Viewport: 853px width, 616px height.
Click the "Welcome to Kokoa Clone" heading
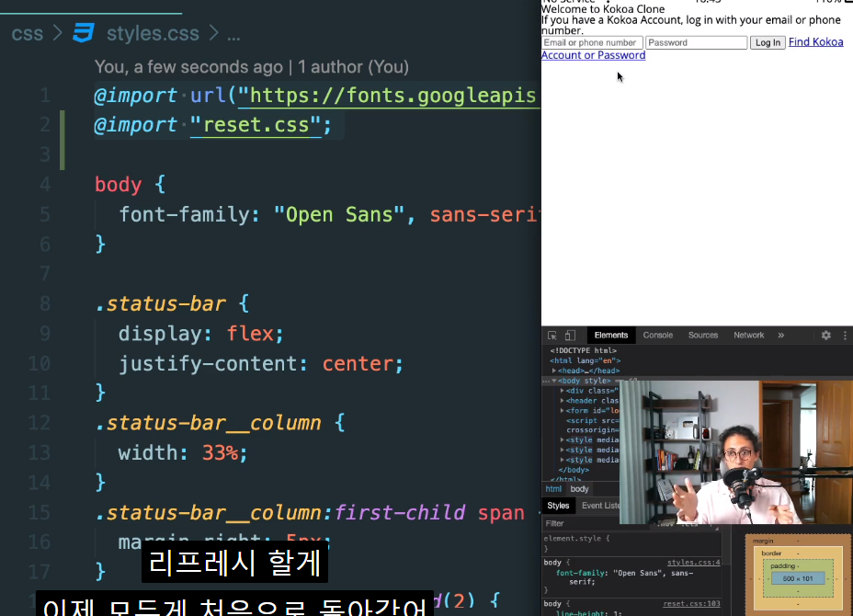pos(603,9)
